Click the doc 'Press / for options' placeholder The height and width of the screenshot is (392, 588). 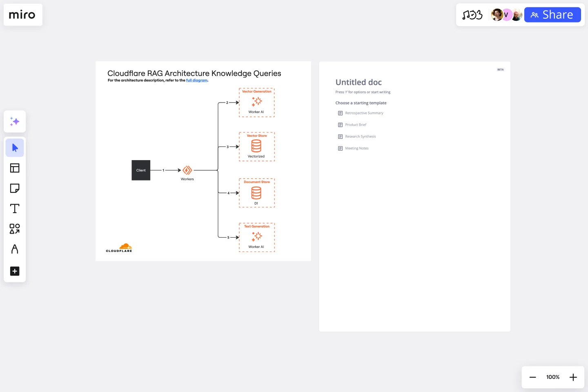[x=363, y=92]
